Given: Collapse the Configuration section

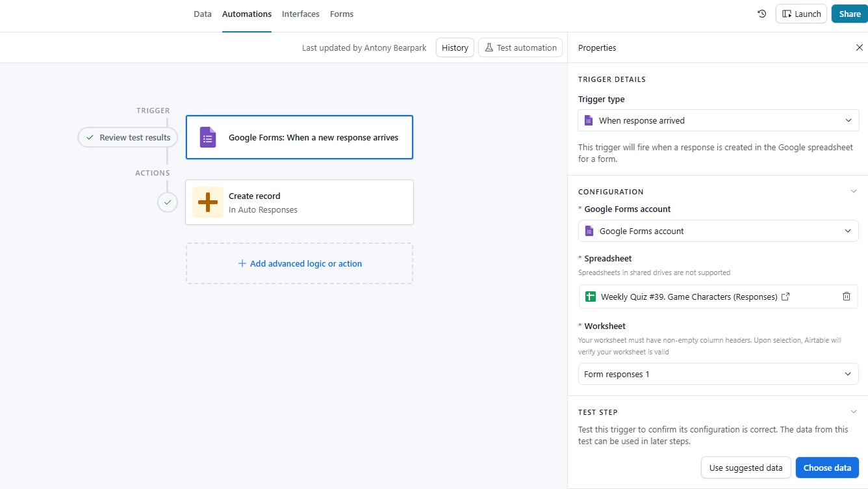Looking at the screenshot, I should 854,191.
